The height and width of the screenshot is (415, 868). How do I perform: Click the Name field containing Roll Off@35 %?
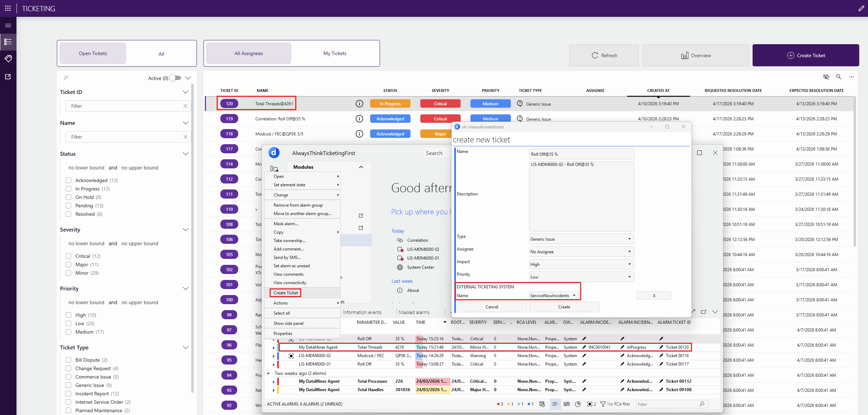point(581,154)
